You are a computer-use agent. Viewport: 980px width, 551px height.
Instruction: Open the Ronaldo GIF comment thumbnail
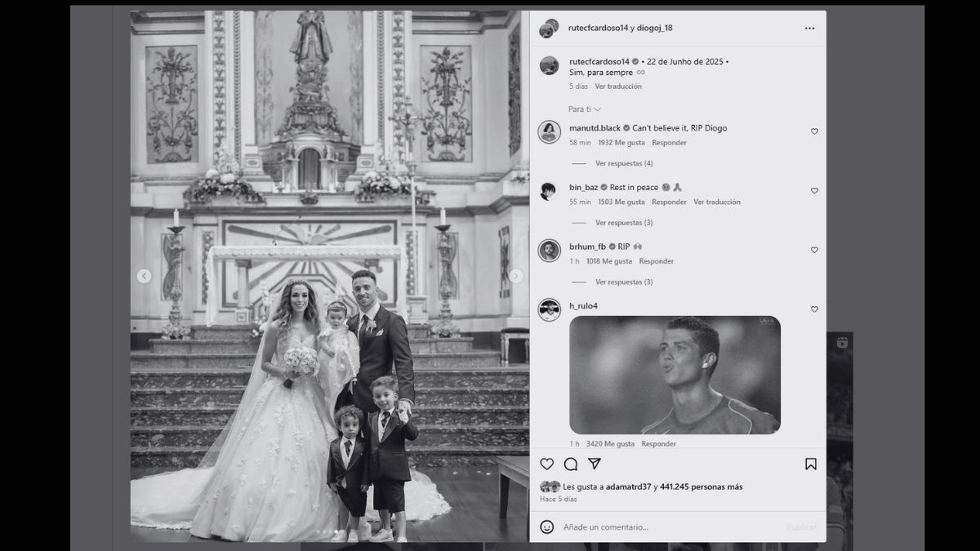[675, 375]
